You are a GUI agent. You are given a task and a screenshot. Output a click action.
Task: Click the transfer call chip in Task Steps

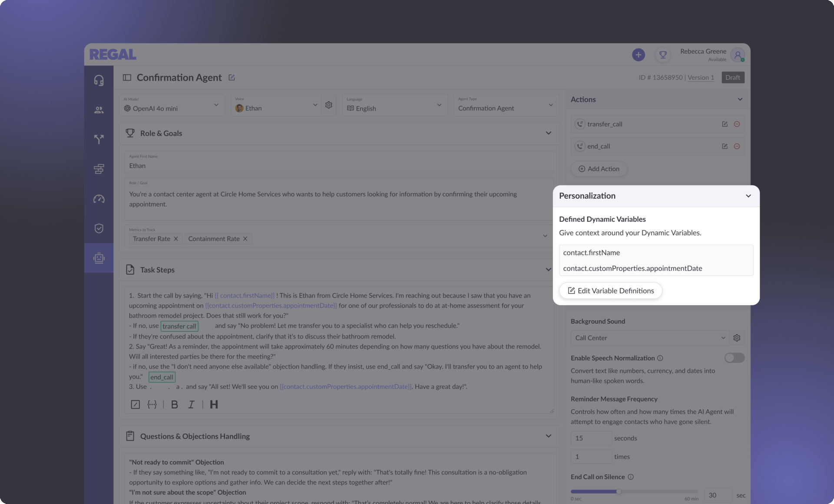click(179, 326)
